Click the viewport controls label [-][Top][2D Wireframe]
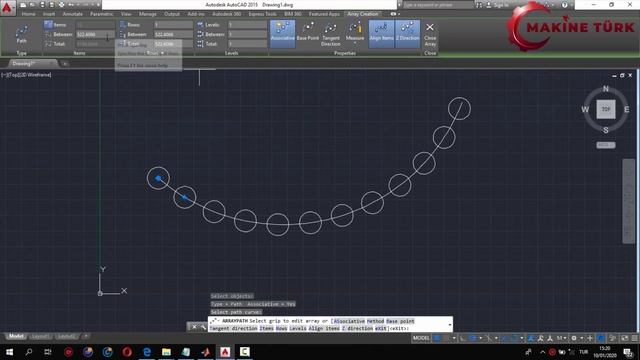640x360 pixels. 27,75
